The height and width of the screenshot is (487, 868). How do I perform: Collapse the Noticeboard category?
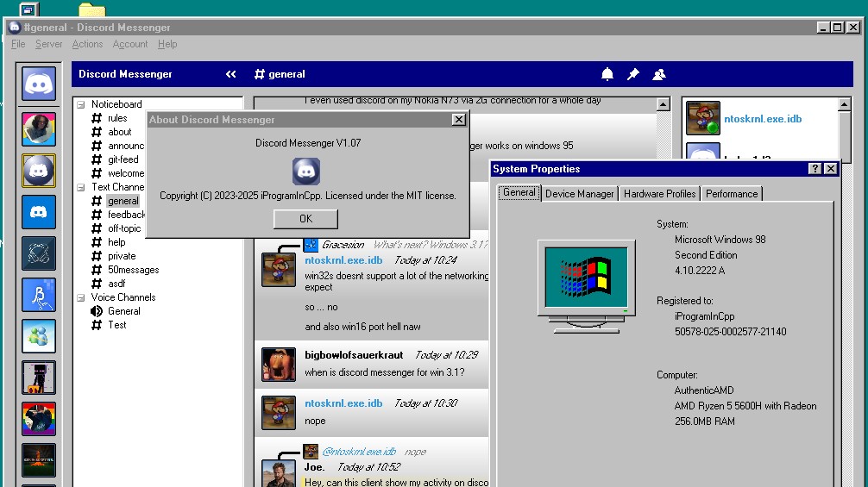(x=81, y=104)
